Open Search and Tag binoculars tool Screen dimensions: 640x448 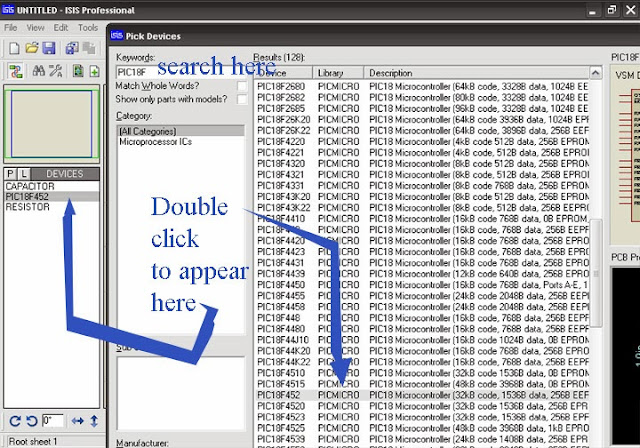[x=39, y=71]
